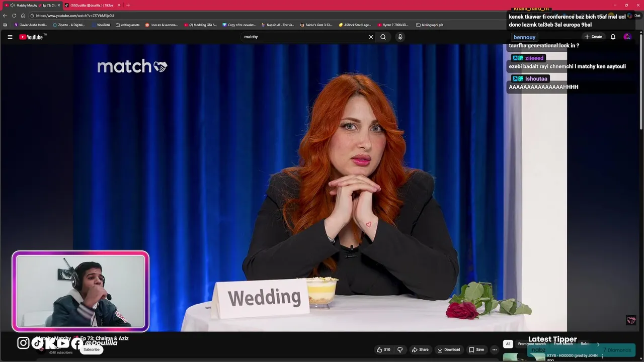644x362 pixels.
Task: Open the VirusTotal bookmark
Action: [101, 25]
